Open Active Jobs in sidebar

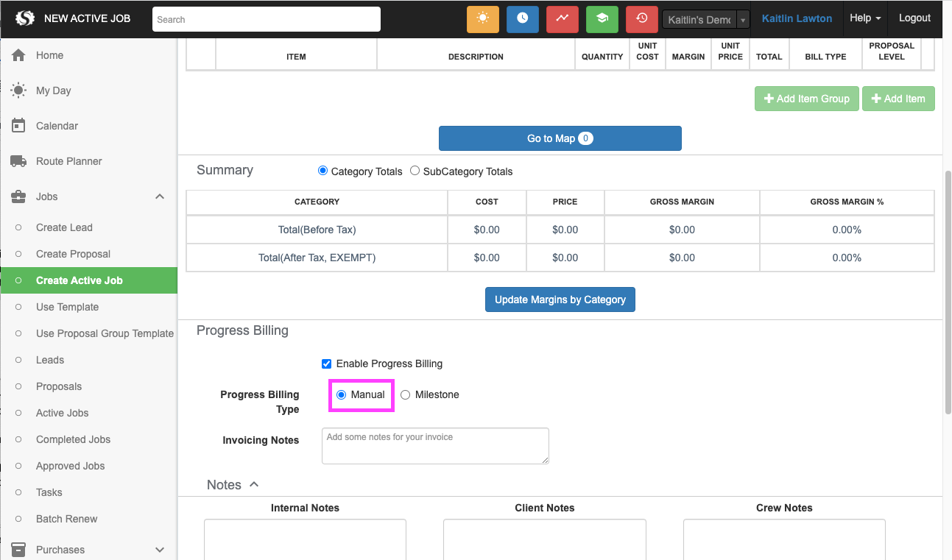62,413
